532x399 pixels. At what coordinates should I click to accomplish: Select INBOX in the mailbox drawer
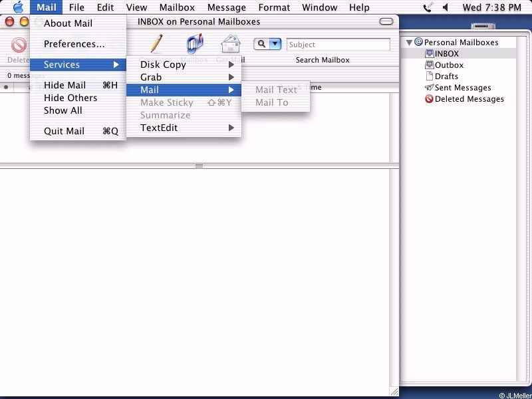tap(446, 54)
